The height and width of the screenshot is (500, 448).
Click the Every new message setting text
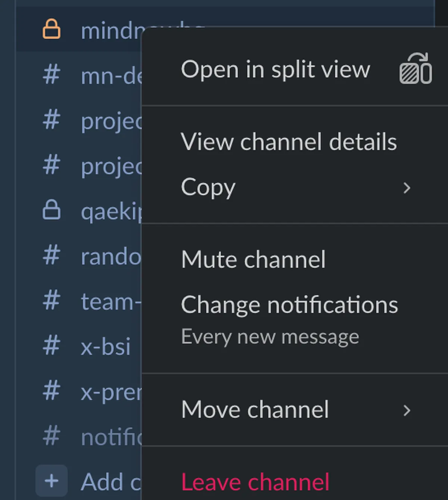tap(270, 336)
